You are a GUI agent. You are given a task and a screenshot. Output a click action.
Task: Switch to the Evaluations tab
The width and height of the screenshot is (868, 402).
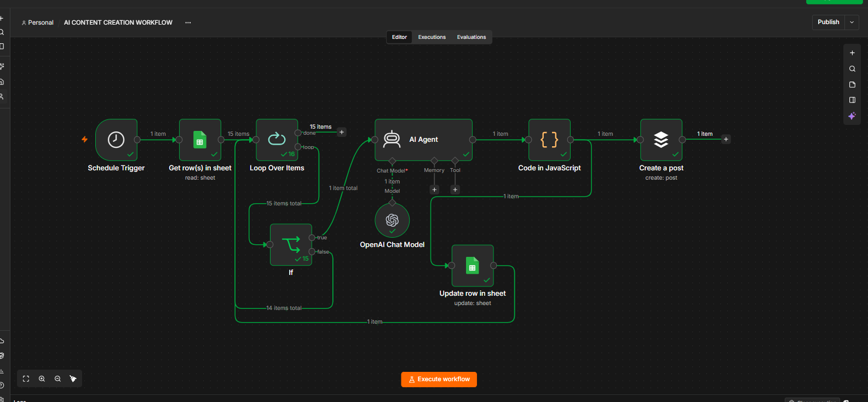(x=472, y=37)
